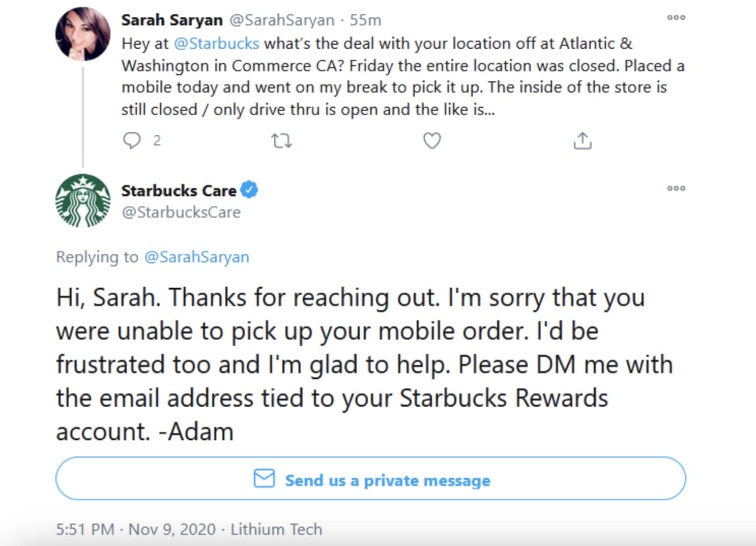Open @SarahSaryan in Replying to line
756x546 pixels.
(197, 257)
